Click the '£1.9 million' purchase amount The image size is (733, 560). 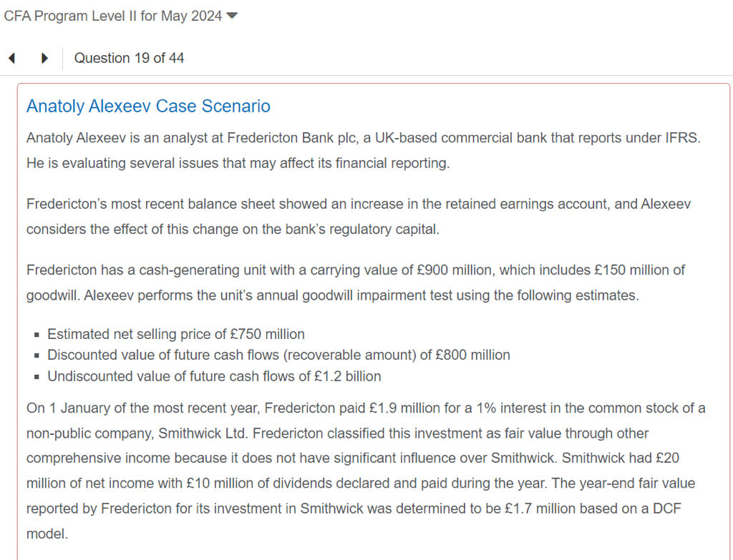tap(391, 408)
